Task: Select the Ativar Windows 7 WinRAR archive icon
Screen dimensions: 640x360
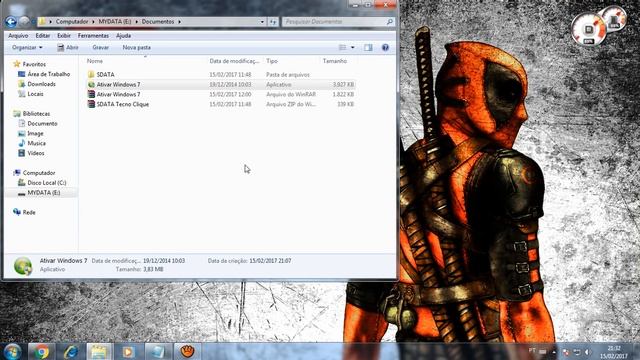Action: point(91,94)
